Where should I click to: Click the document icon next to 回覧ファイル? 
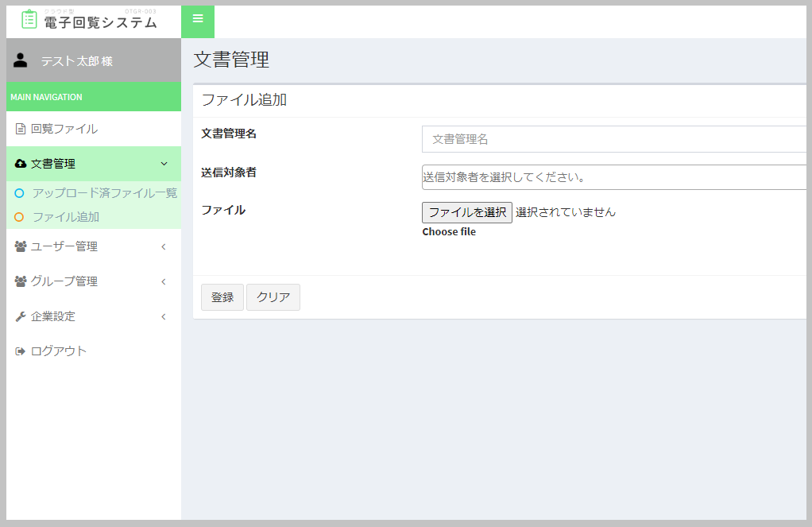[21, 129]
